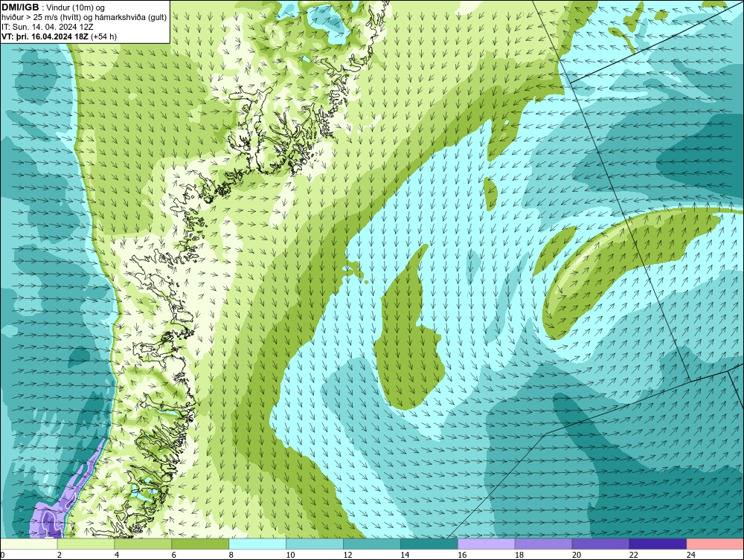Click the 16–18 m/s lavender swatch
The height and width of the screenshot is (560, 744).
click(x=487, y=544)
